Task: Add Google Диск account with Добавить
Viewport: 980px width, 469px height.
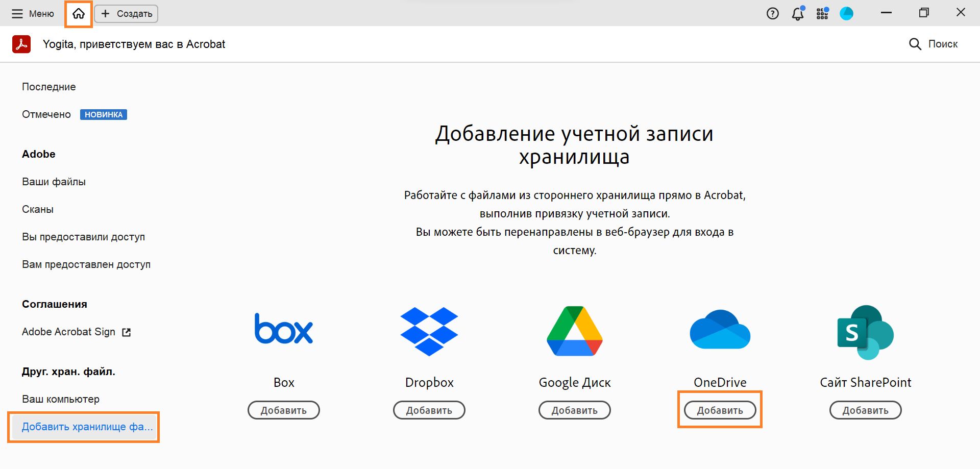Action: pyautogui.click(x=575, y=410)
